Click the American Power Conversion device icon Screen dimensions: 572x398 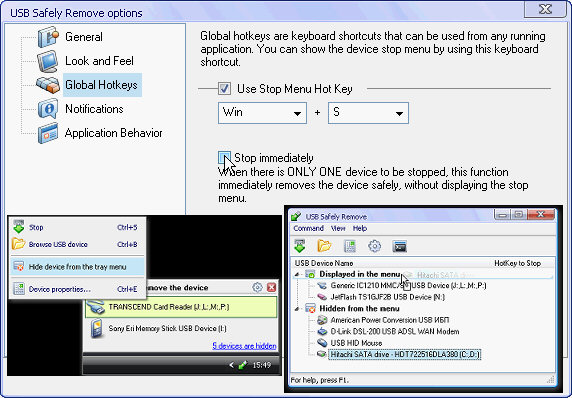point(322,320)
